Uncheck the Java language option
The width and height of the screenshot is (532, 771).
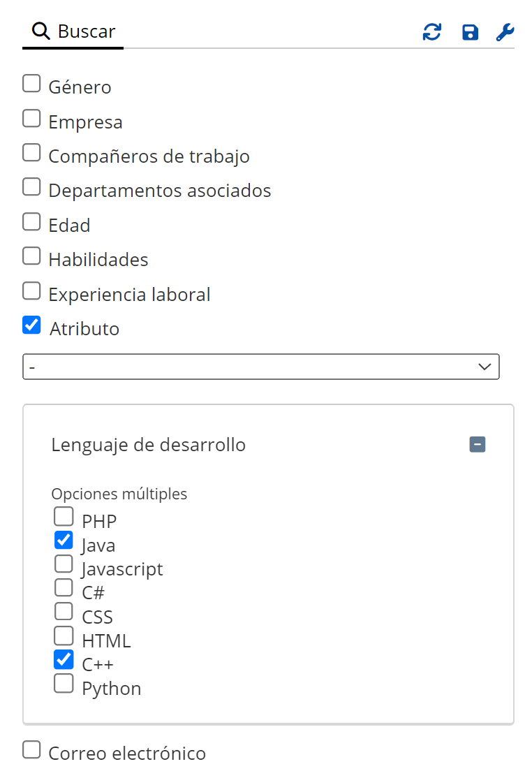tap(64, 541)
